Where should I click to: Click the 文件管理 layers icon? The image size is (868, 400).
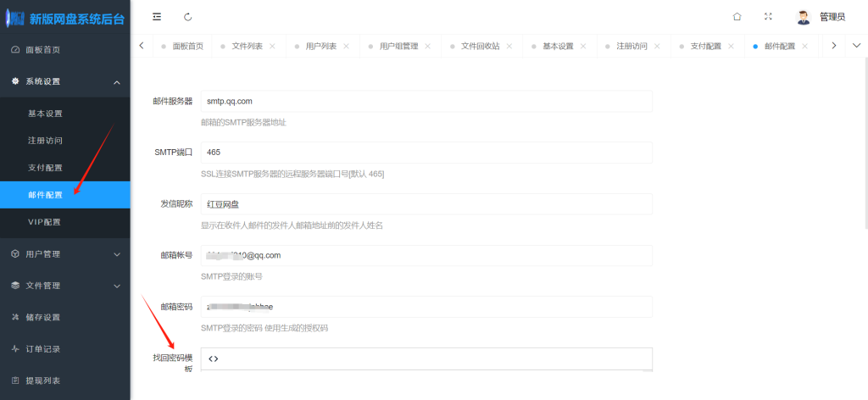(15, 286)
